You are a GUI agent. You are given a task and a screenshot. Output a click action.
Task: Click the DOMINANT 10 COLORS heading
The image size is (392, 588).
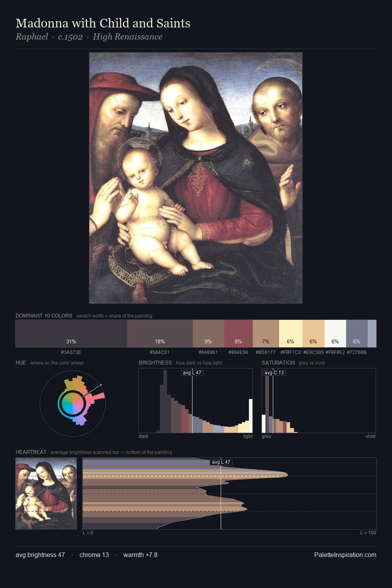(x=44, y=316)
